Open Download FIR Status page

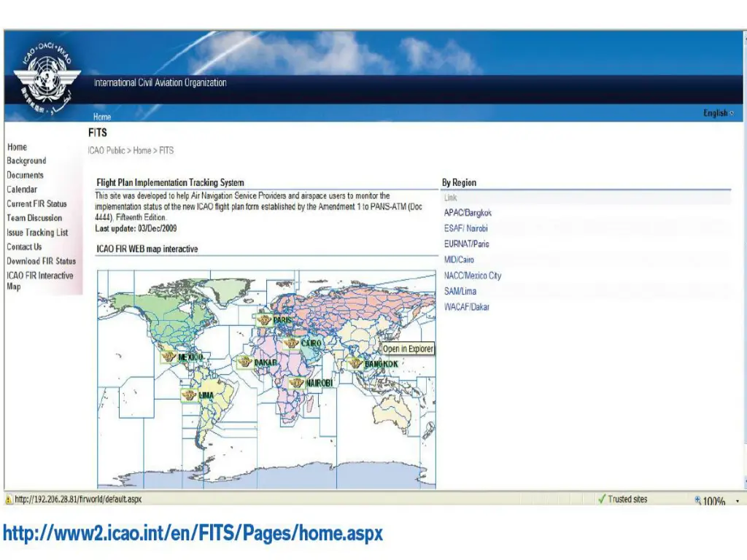(x=41, y=261)
